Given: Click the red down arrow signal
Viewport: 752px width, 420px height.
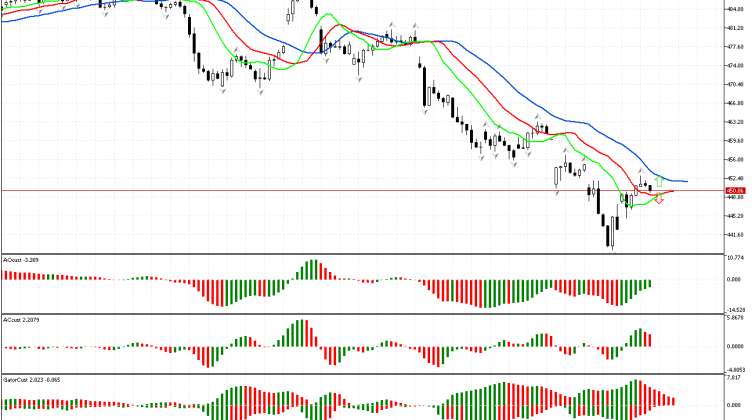Looking at the screenshot, I should pyautogui.click(x=659, y=200).
